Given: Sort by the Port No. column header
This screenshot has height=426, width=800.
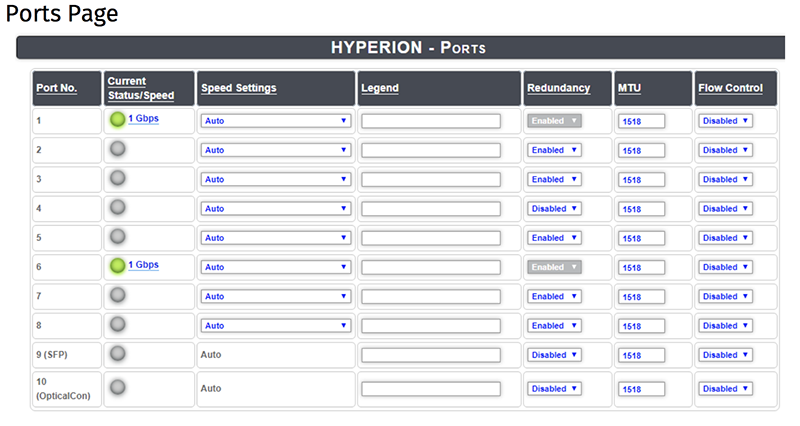Looking at the screenshot, I should pos(56,88).
